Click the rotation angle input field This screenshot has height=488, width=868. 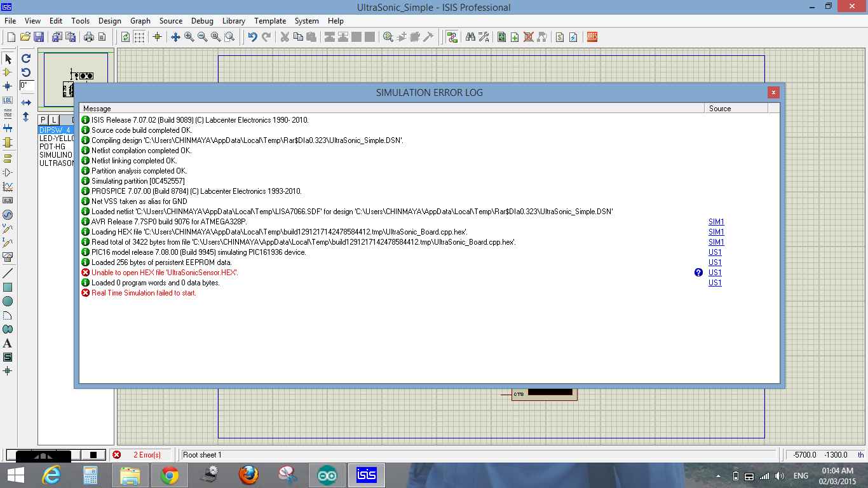pos(27,85)
